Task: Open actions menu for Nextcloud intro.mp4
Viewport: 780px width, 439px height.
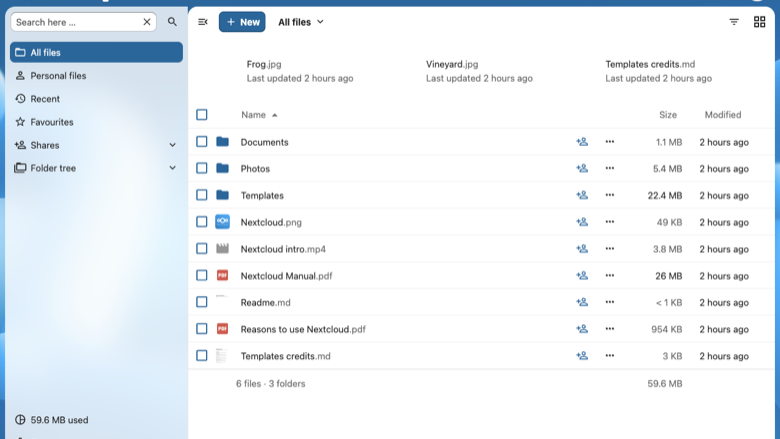Action: [x=609, y=249]
